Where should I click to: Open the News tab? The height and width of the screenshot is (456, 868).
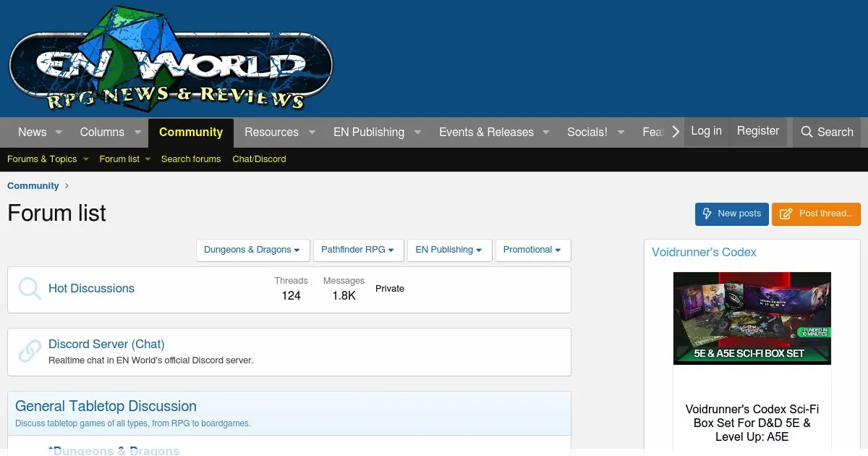point(32,132)
